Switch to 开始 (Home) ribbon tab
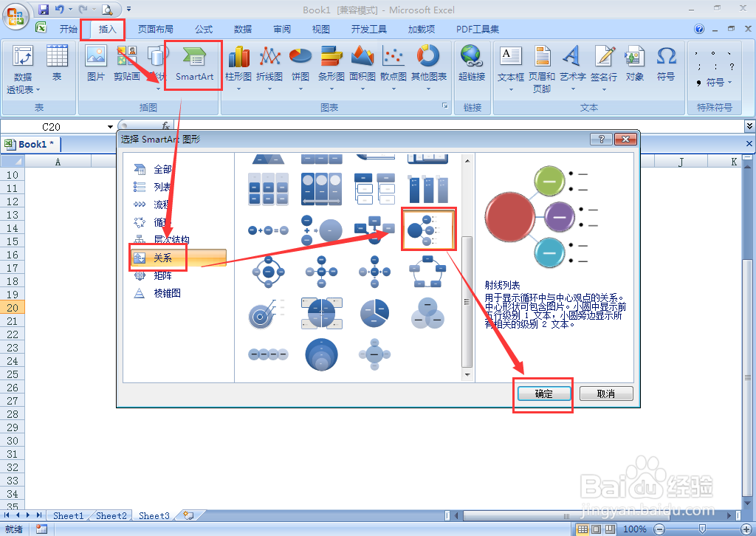756x536 pixels. (x=68, y=30)
